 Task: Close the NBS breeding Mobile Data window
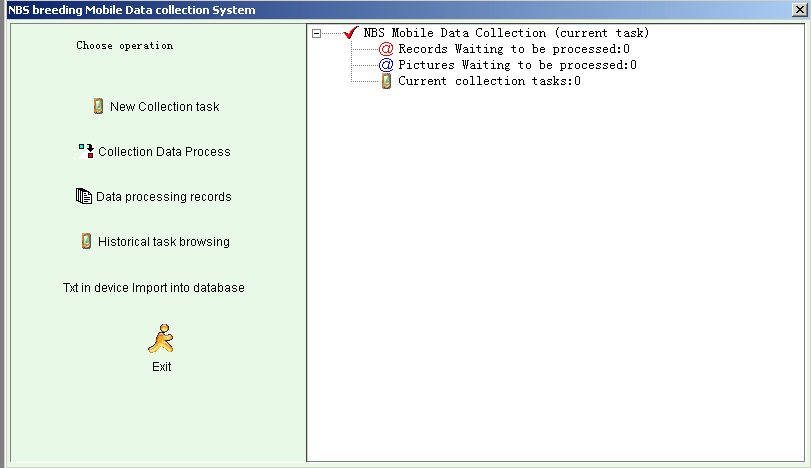point(799,10)
